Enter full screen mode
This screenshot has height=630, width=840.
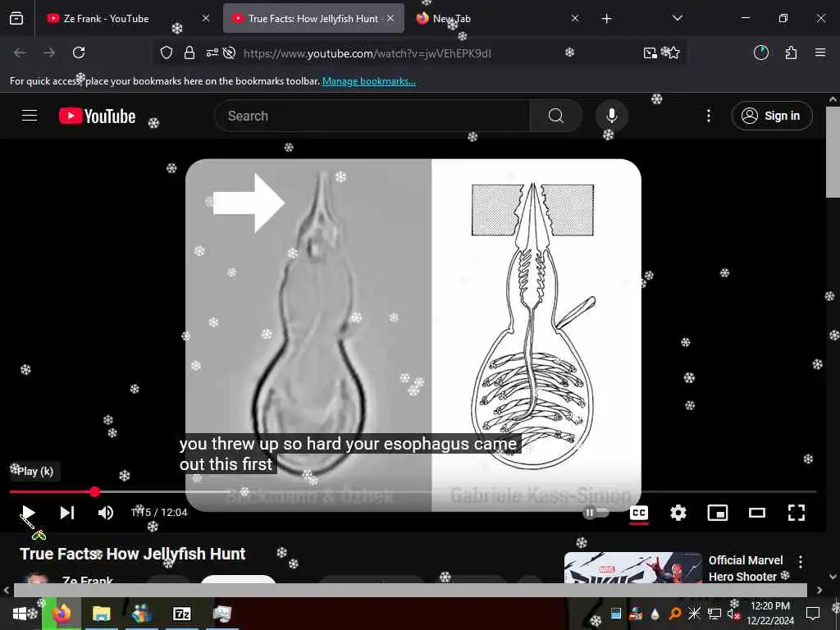coord(797,513)
